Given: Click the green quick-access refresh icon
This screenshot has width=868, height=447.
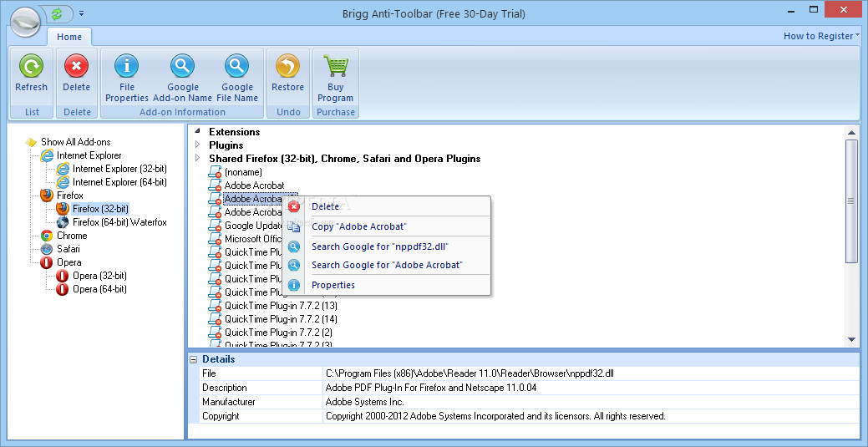Looking at the screenshot, I should click(57, 13).
